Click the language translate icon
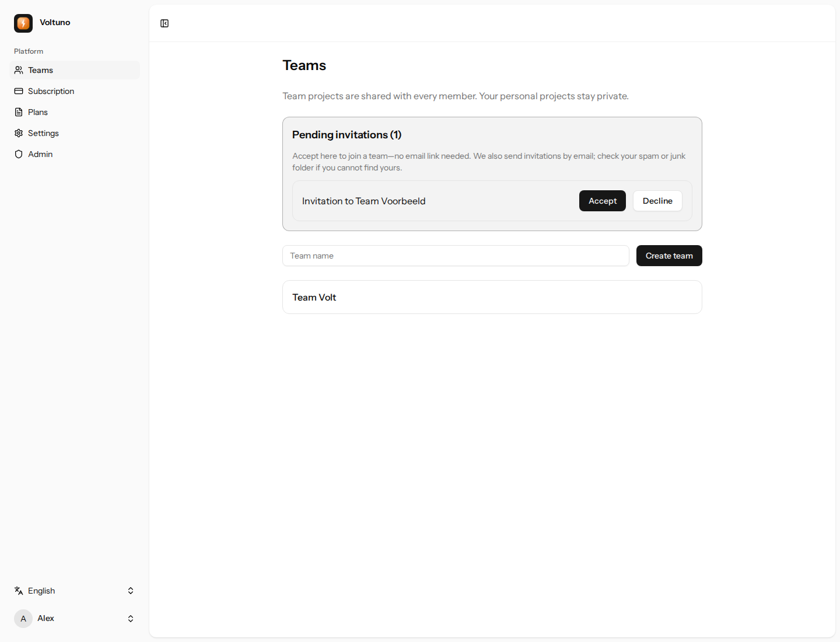 click(19, 591)
